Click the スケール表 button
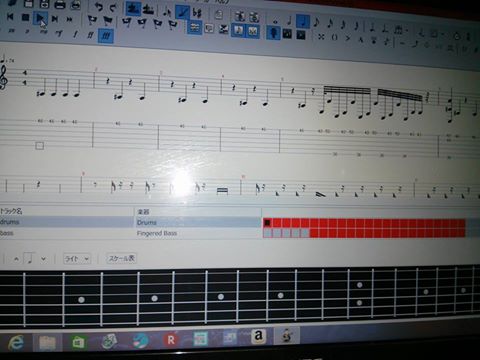The image size is (480, 360). tap(122, 258)
